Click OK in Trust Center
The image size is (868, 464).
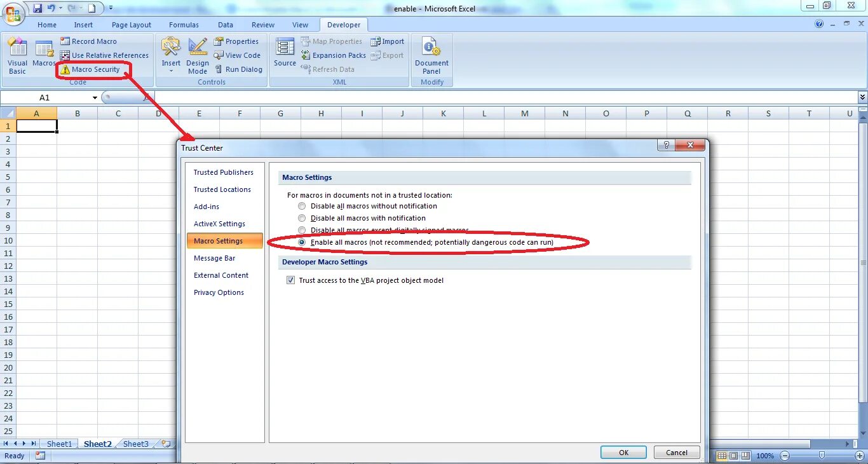coord(623,453)
